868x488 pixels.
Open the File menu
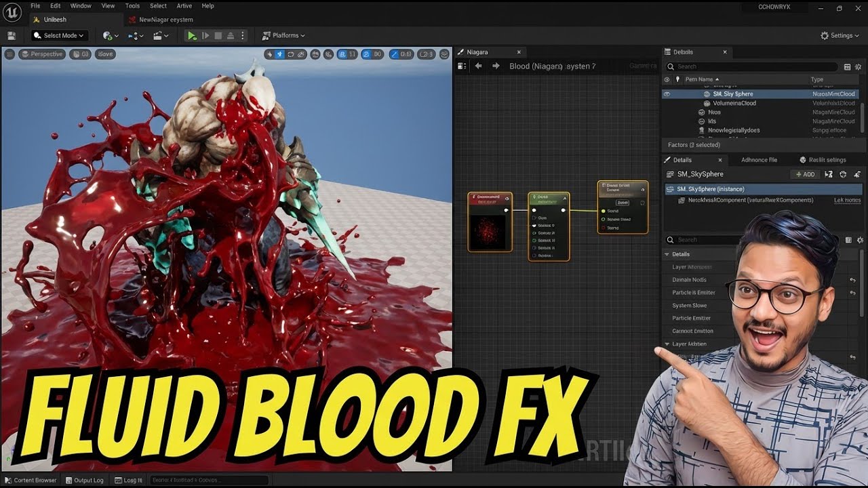click(35, 5)
